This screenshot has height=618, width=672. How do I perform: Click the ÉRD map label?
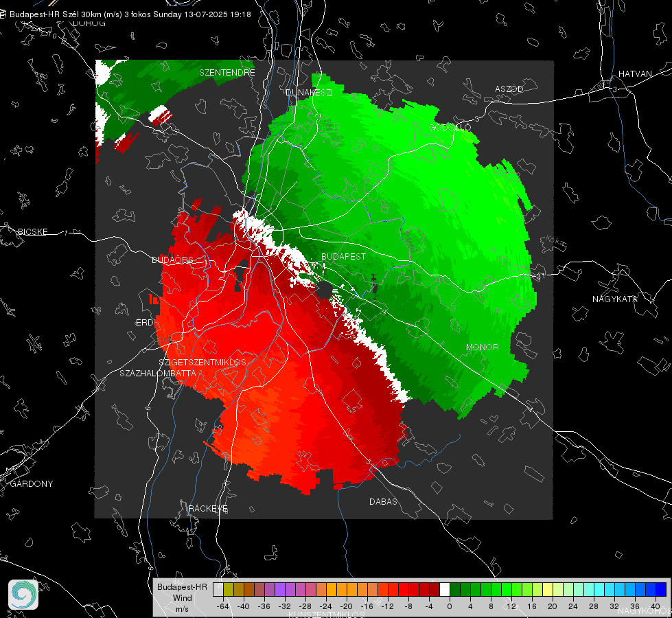tap(144, 323)
